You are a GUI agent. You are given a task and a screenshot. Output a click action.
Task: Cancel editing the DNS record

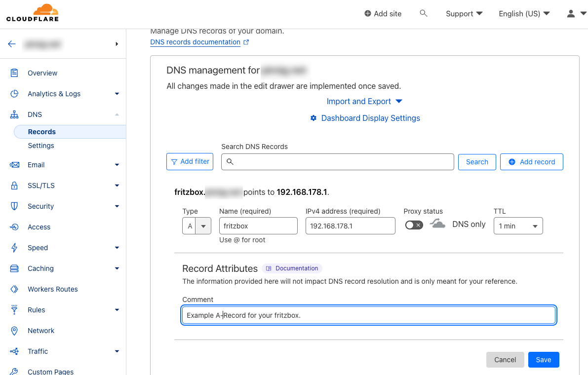pyautogui.click(x=505, y=360)
